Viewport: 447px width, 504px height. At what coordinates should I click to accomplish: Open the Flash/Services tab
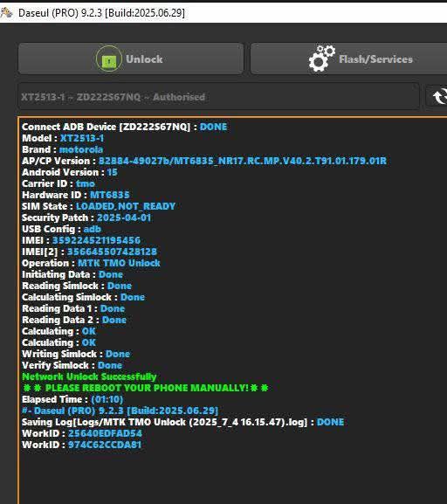click(x=348, y=59)
